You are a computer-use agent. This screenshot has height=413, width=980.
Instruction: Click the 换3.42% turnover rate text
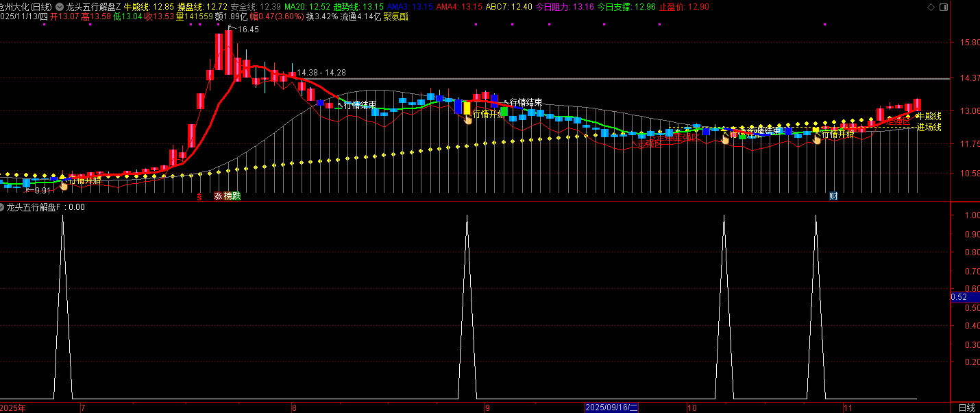[x=322, y=16]
